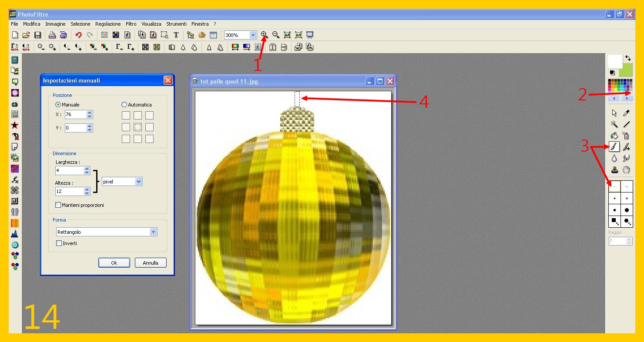Open the Filtro menu
Viewport: 644px width, 342px height.
131,24
